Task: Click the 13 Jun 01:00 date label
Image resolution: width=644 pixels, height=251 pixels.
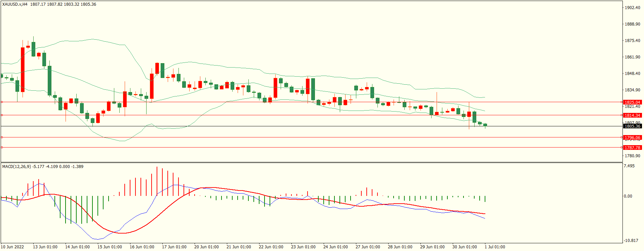Action: click(x=45, y=247)
